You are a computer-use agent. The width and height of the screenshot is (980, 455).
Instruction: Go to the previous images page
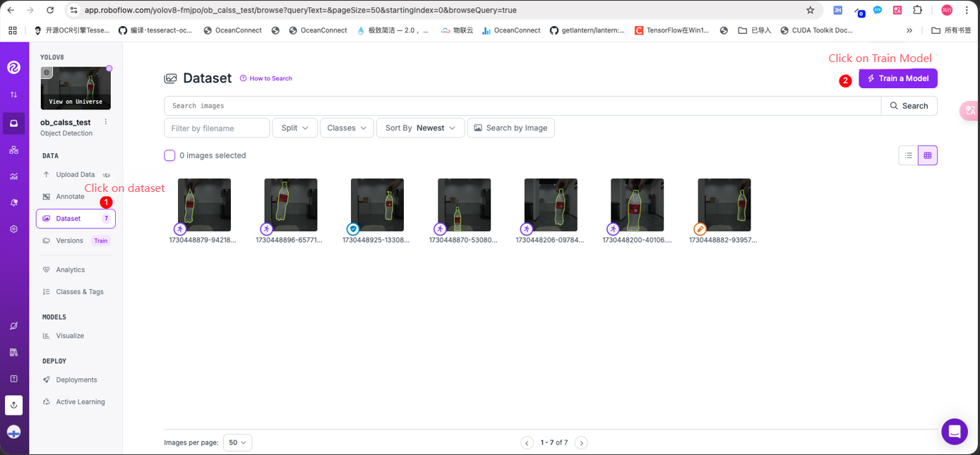pyautogui.click(x=527, y=443)
